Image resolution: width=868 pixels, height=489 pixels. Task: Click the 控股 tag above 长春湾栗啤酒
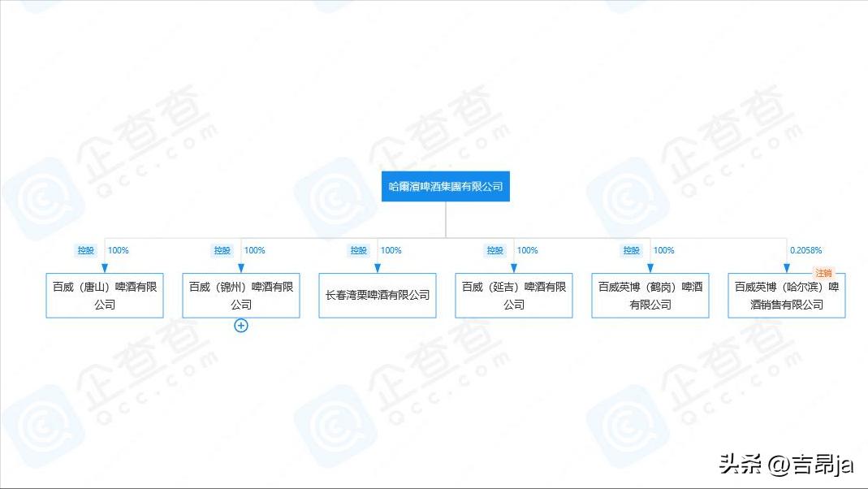(x=358, y=250)
